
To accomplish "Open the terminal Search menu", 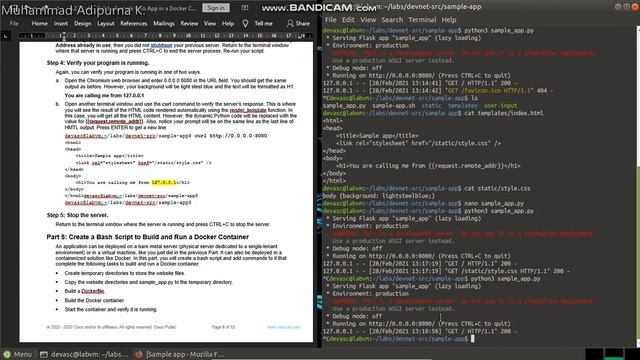I will click(392, 20).
